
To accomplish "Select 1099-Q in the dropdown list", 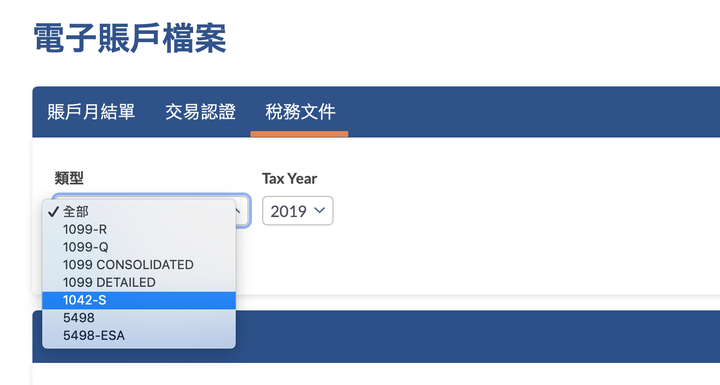I will pyautogui.click(x=139, y=247).
